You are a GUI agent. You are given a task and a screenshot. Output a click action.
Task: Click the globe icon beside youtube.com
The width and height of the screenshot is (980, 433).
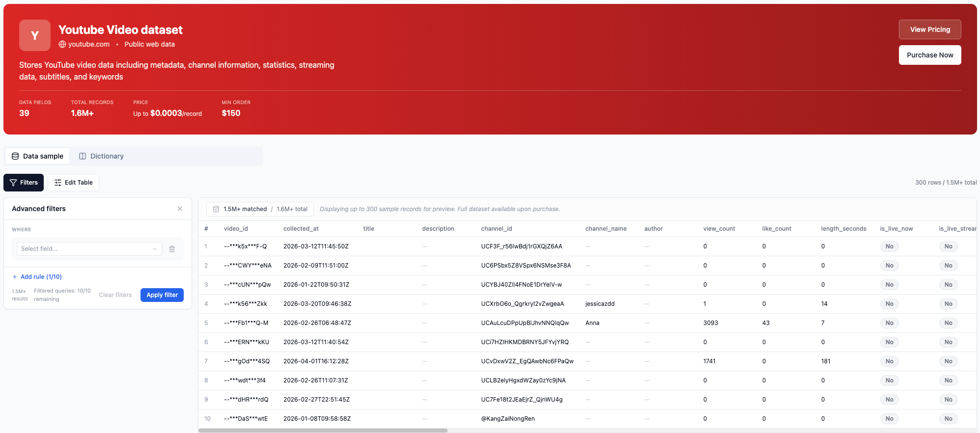click(x=62, y=44)
